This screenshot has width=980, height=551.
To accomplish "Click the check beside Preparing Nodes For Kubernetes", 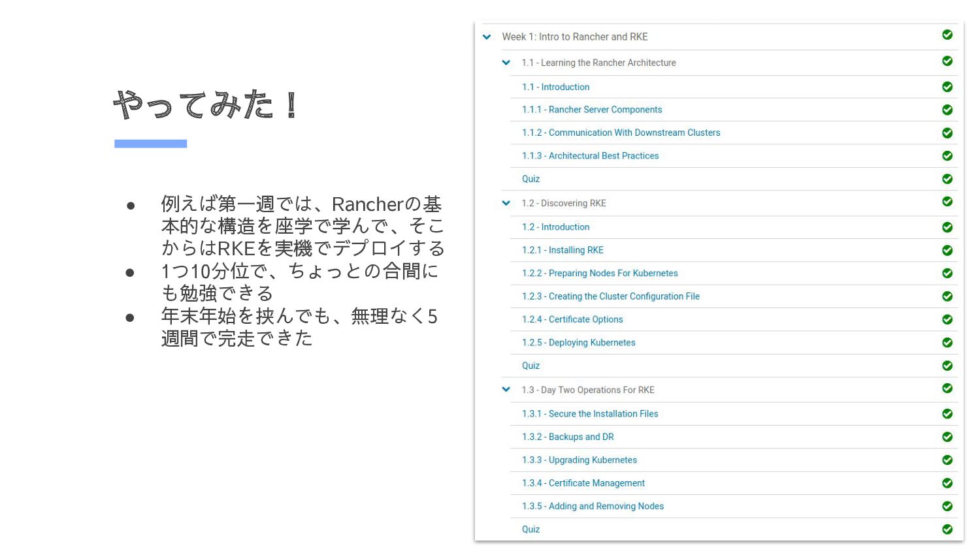I will pos(947,274).
